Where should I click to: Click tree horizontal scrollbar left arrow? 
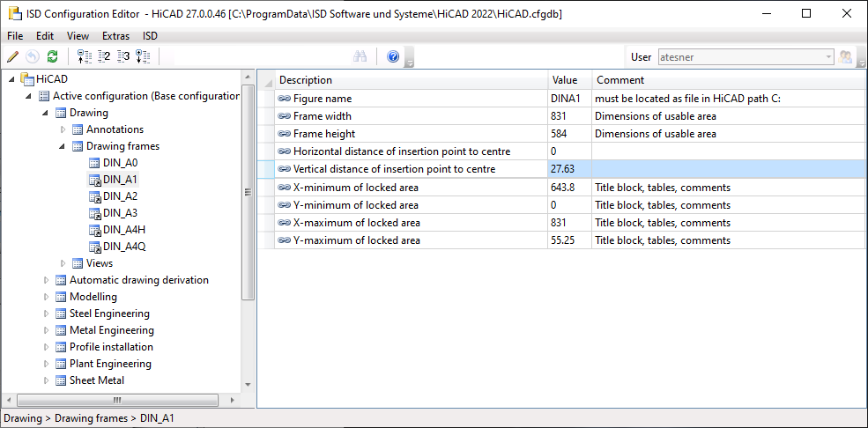(x=9, y=400)
